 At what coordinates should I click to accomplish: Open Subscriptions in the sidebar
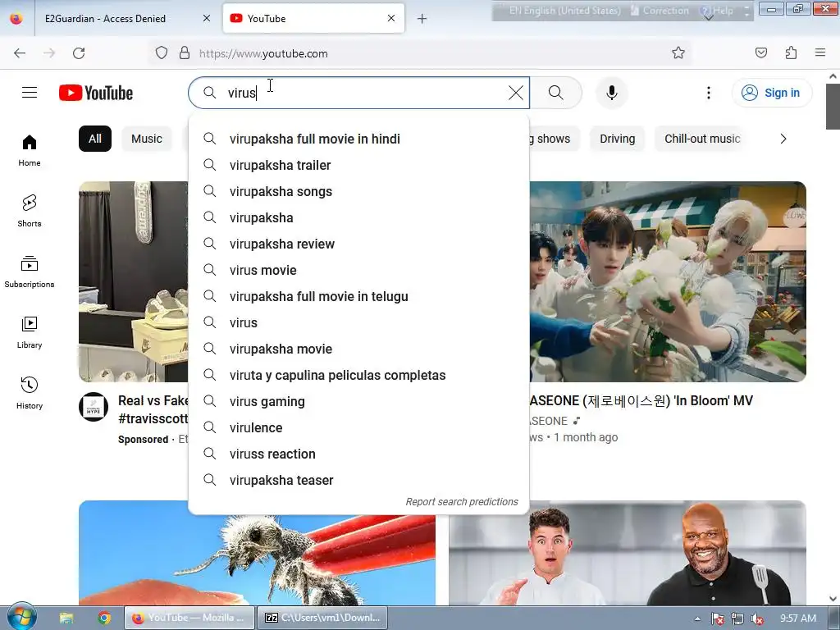30,272
